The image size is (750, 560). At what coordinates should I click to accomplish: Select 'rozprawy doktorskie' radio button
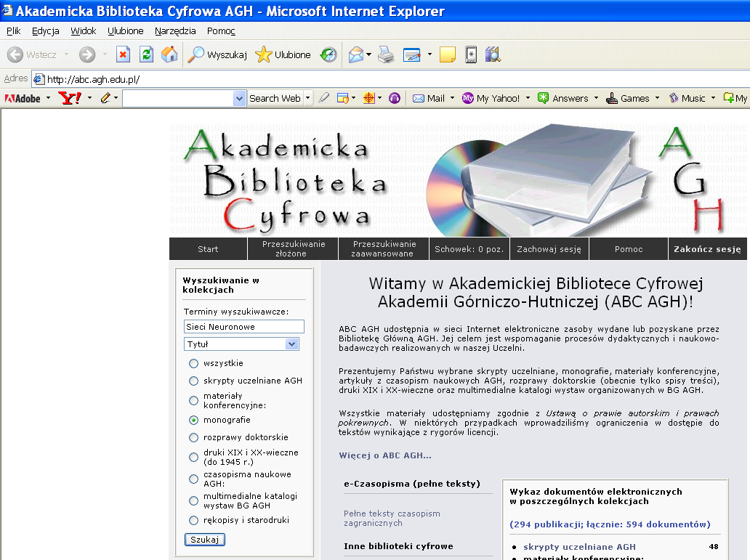(x=193, y=437)
